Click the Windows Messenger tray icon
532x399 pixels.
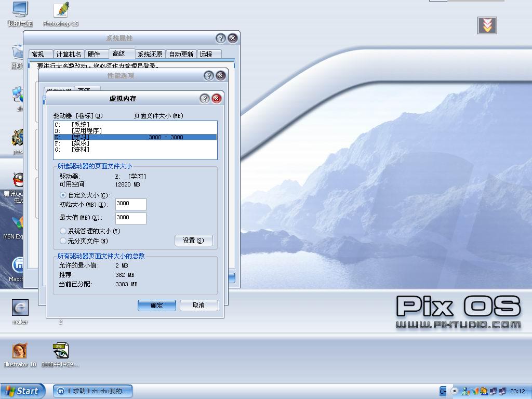pyautogui.click(x=465, y=391)
